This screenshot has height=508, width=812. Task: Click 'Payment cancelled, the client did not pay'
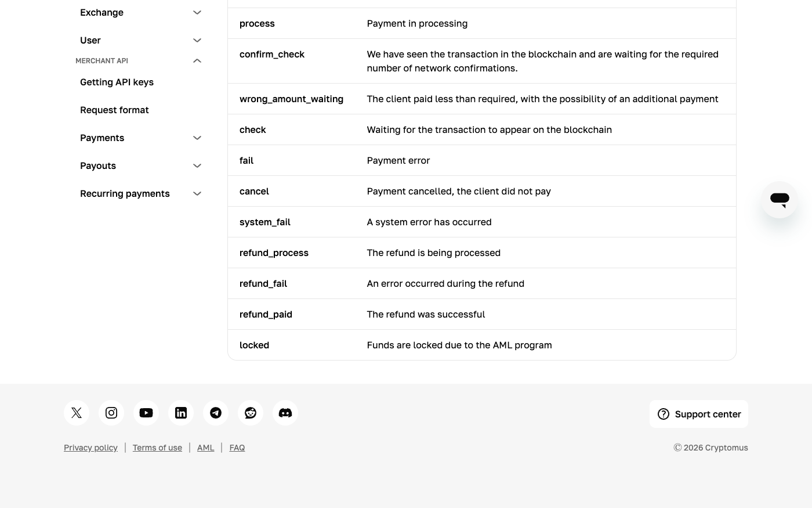[459, 191]
